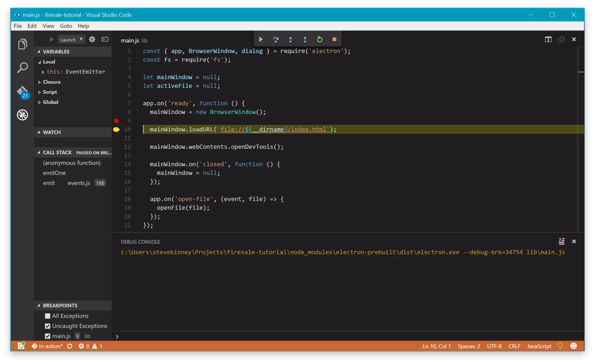Uncheck Uncaught Exceptions in Breakpoints panel
The image size is (595, 364).
pyautogui.click(x=48, y=326)
